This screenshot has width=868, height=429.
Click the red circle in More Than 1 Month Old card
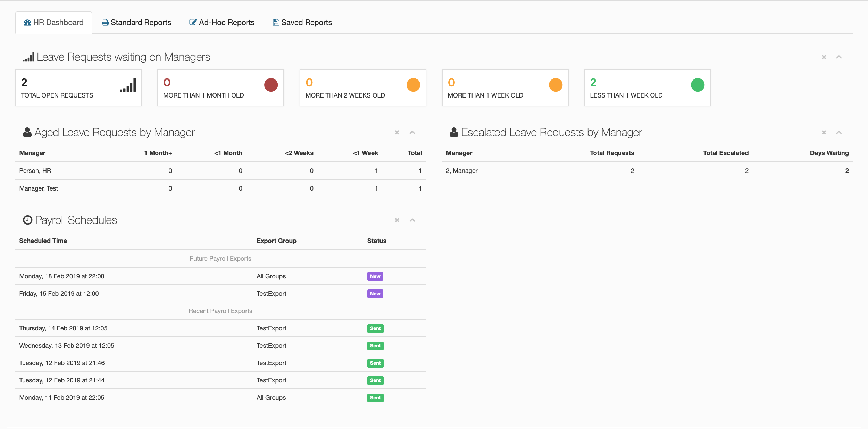tap(271, 85)
